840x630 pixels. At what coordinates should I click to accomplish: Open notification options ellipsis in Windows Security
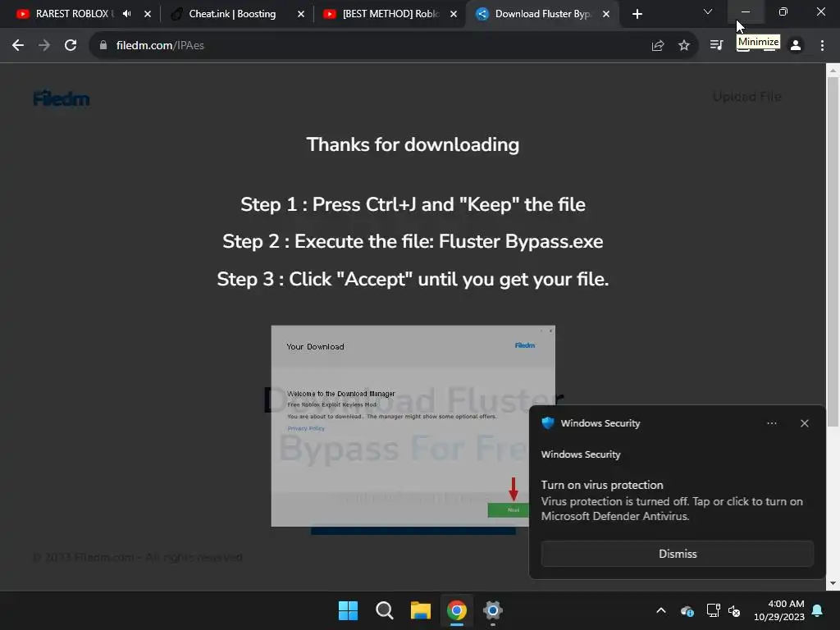771,423
